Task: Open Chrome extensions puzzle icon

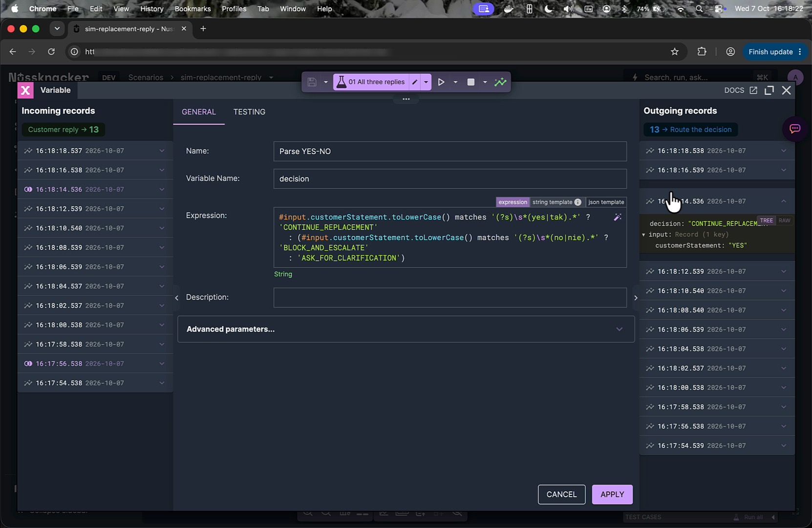Action: tap(702, 52)
